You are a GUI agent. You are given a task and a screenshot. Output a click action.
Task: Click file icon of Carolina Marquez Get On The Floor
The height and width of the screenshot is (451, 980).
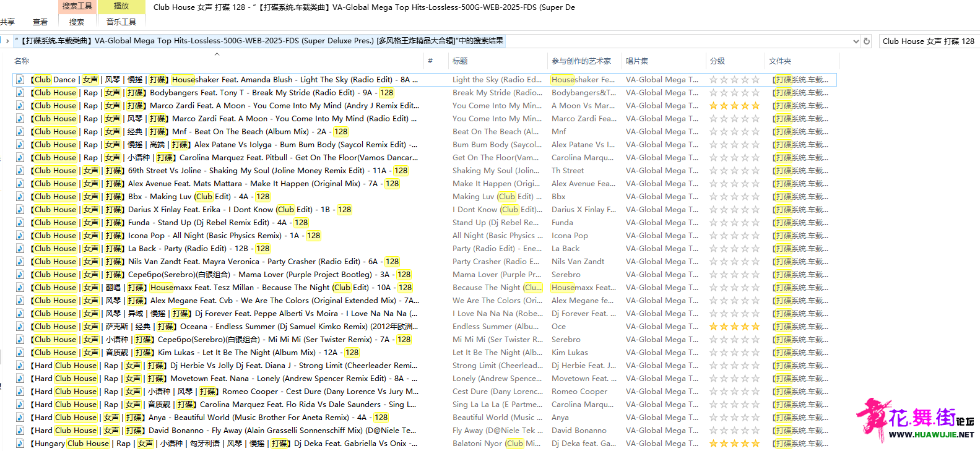[x=20, y=158]
